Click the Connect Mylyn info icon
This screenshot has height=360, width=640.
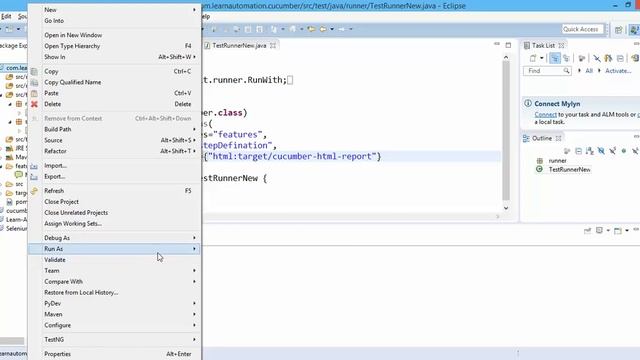[x=528, y=103]
